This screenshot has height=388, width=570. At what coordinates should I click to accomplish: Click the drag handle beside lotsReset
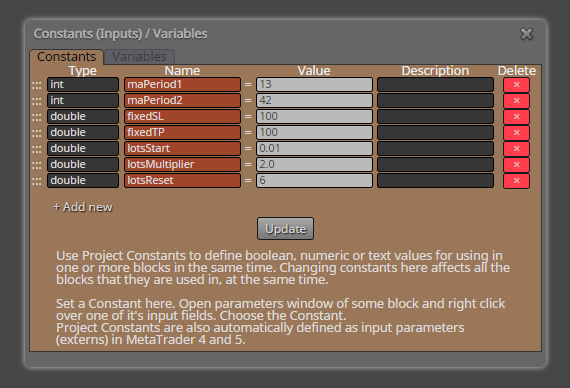point(36,181)
